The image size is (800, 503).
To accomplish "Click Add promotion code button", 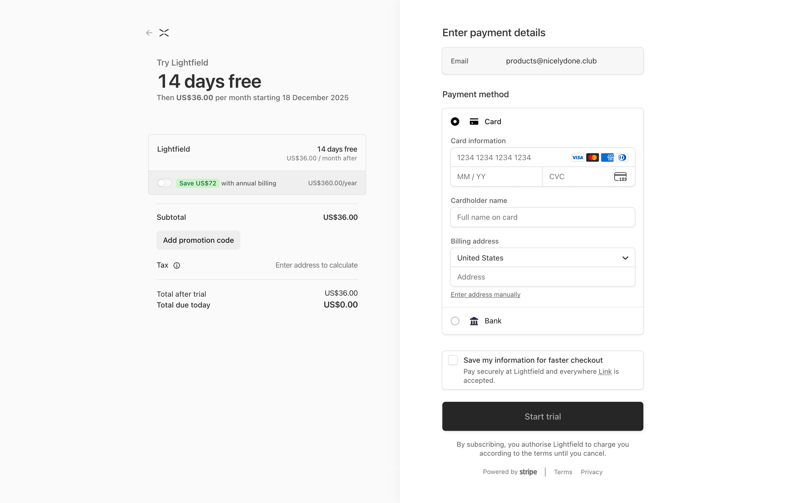I will point(198,240).
